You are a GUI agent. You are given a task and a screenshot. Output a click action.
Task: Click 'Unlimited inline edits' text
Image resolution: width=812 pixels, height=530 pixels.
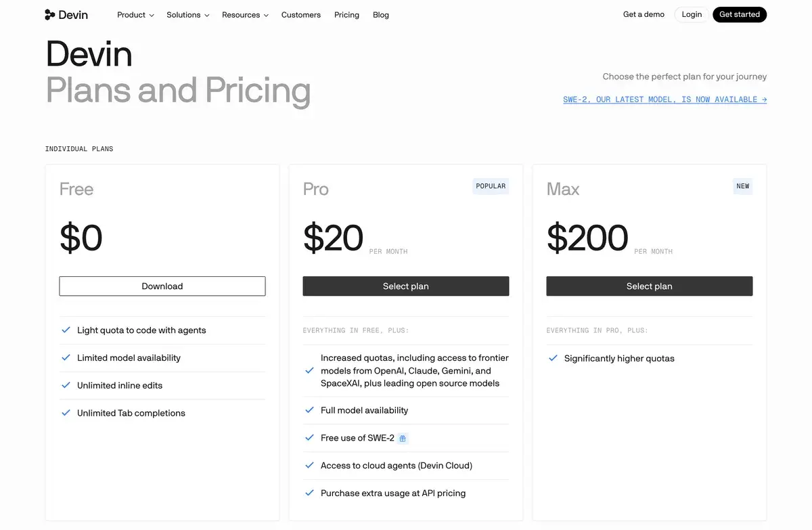pyautogui.click(x=120, y=385)
